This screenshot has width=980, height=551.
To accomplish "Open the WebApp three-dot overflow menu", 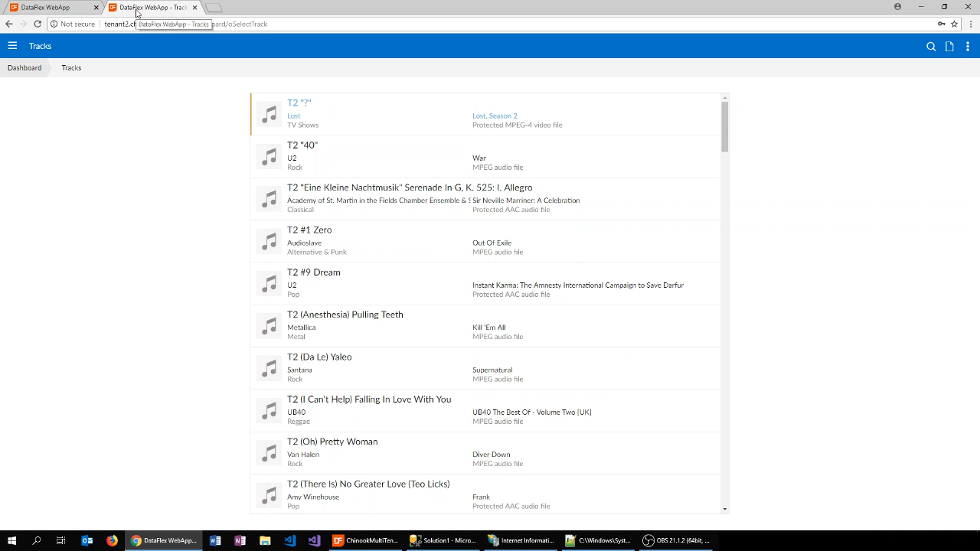I will coord(968,47).
